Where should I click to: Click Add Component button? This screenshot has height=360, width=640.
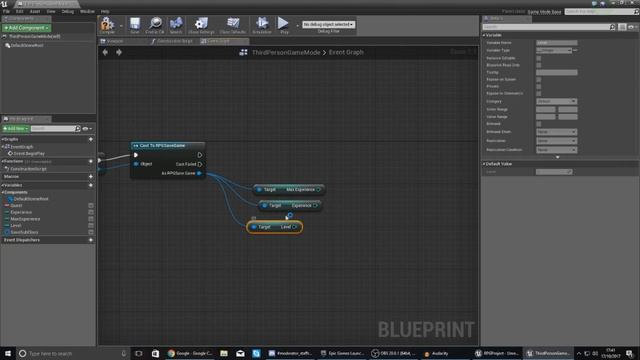27,28
